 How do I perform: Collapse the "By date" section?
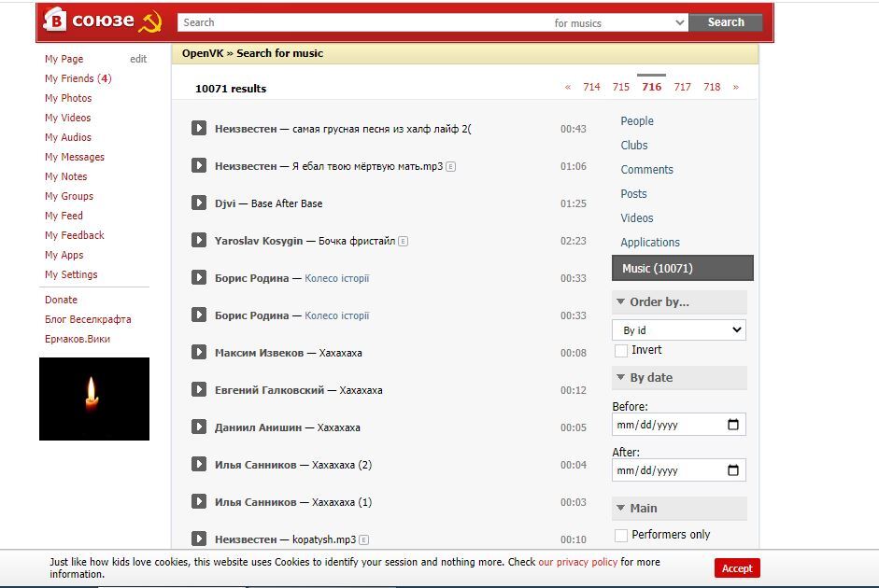[x=679, y=377]
